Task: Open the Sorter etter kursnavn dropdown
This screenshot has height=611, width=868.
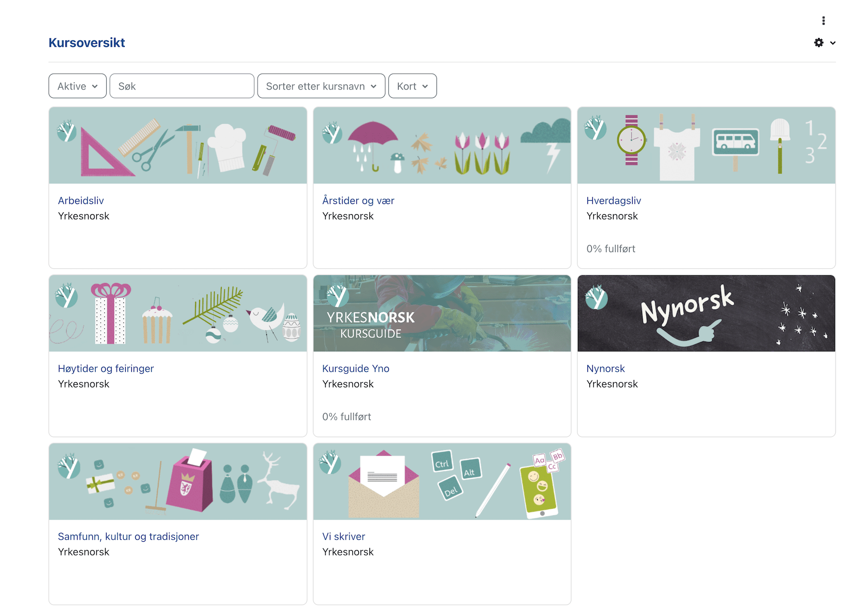Action: tap(321, 86)
